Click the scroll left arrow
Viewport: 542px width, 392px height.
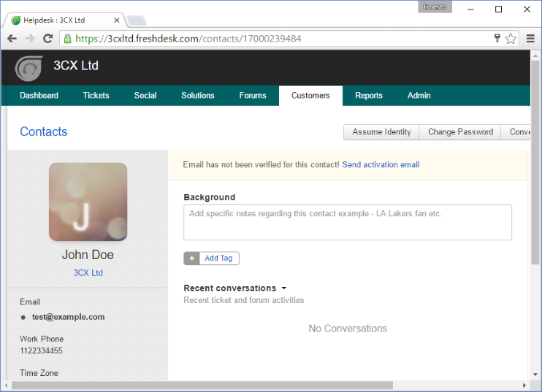click(x=7, y=385)
